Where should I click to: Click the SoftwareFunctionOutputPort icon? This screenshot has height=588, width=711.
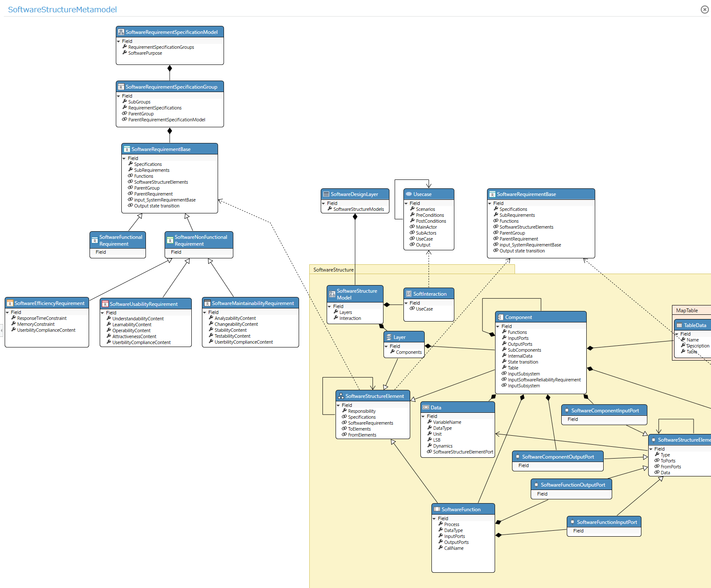[x=536, y=485]
